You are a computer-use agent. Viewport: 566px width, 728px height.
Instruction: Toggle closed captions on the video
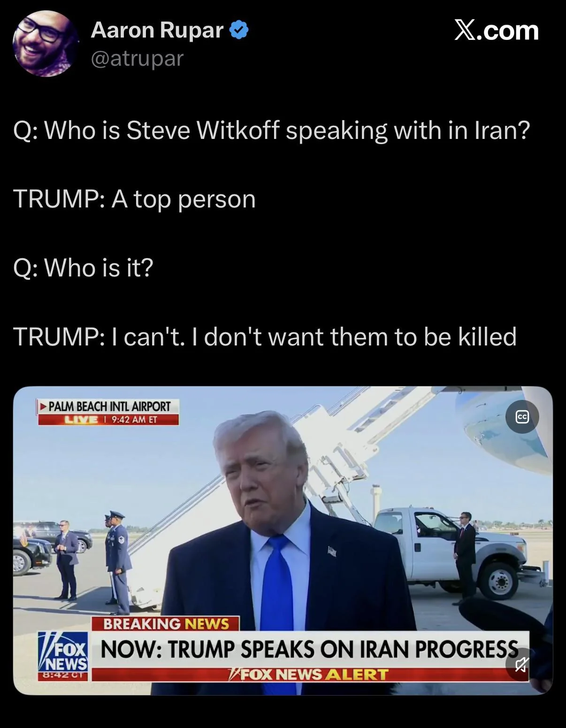[522, 417]
